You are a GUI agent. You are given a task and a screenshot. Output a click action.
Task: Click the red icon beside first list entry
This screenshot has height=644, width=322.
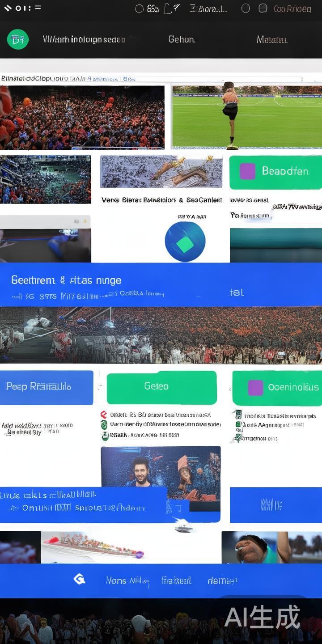point(104,415)
